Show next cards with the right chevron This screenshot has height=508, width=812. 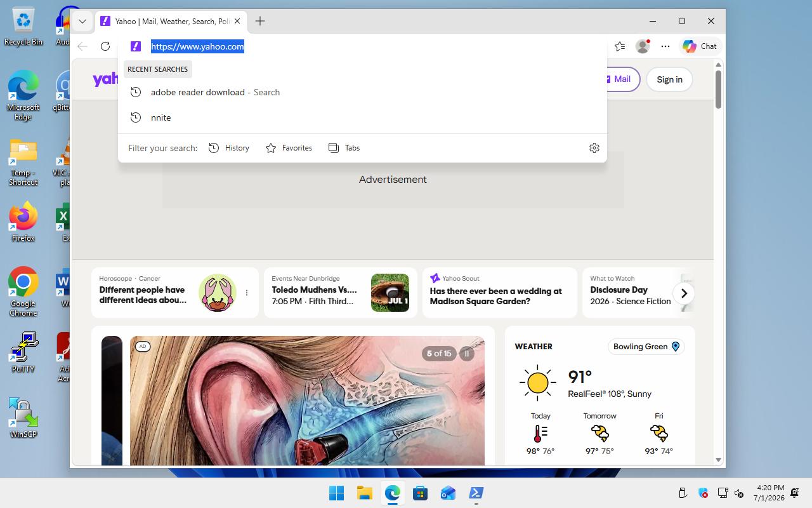click(x=684, y=293)
